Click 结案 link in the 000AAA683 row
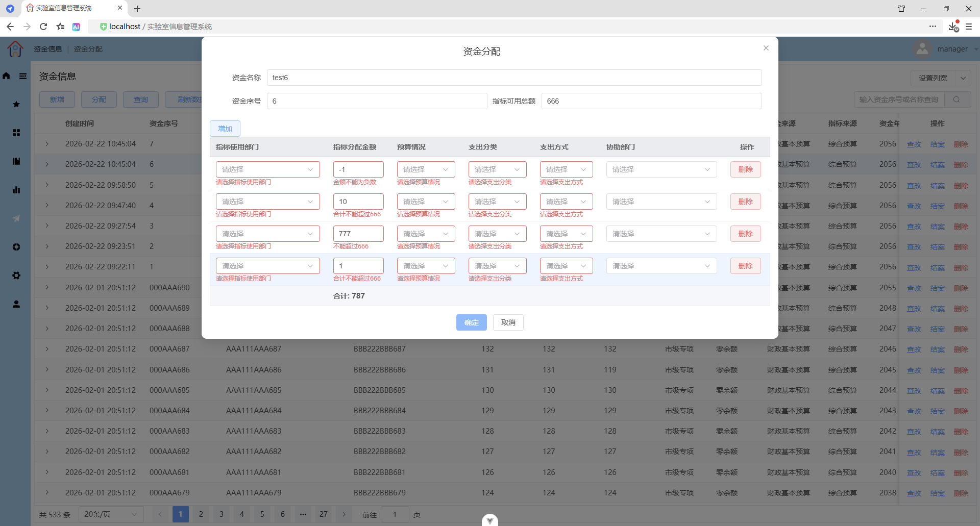980x526 pixels. tap(938, 432)
